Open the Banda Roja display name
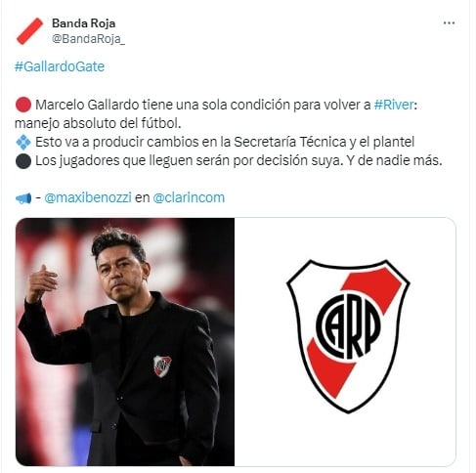Image resolution: width=476 pixels, height=473 pixels. [83, 23]
